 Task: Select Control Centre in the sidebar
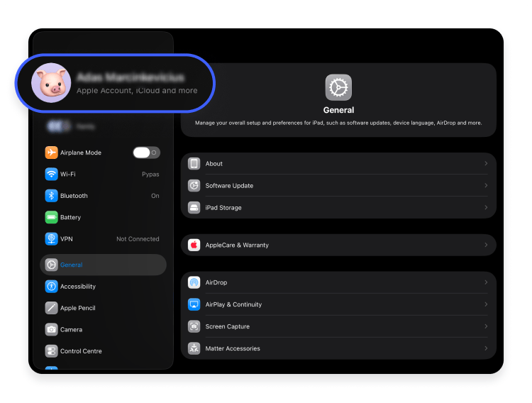pyautogui.click(x=103, y=351)
